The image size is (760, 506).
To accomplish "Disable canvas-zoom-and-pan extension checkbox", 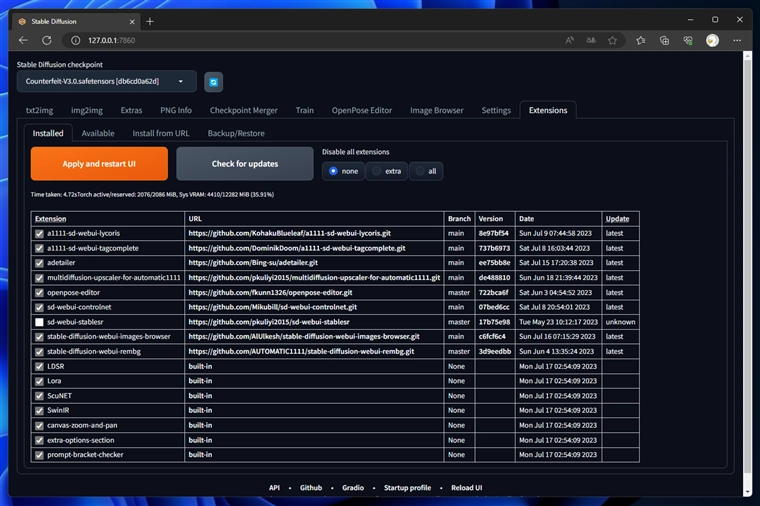I will pyautogui.click(x=39, y=426).
